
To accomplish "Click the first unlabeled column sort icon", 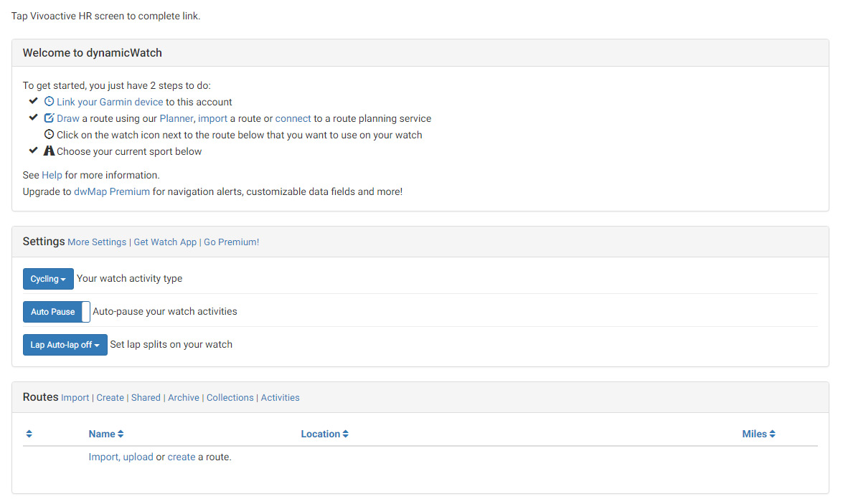I will pos(29,434).
